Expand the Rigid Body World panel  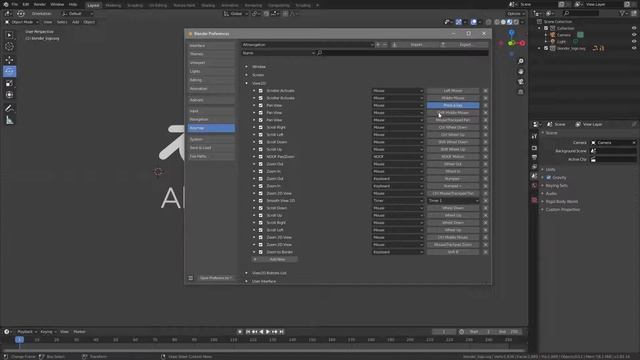tap(562, 202)
